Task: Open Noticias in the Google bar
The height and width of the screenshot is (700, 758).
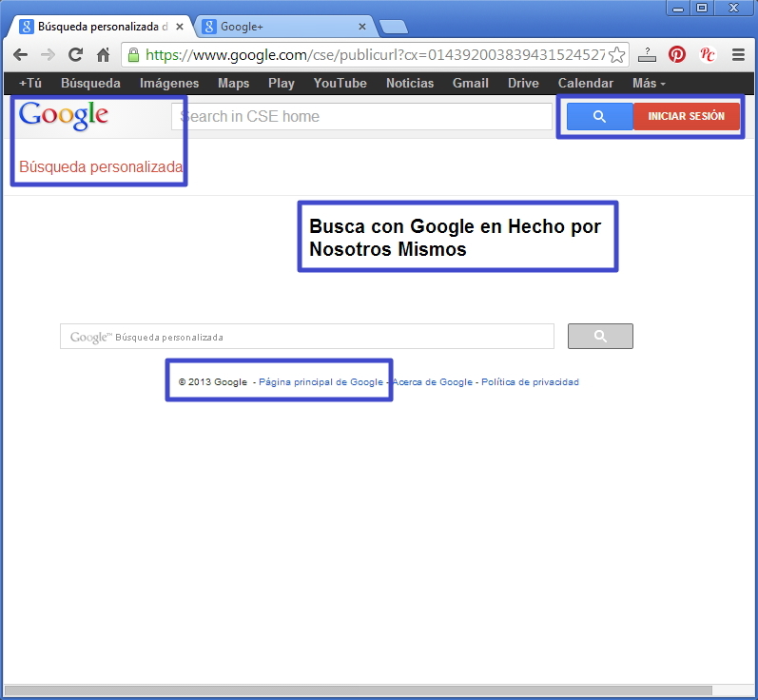Action: coord(410,83)
